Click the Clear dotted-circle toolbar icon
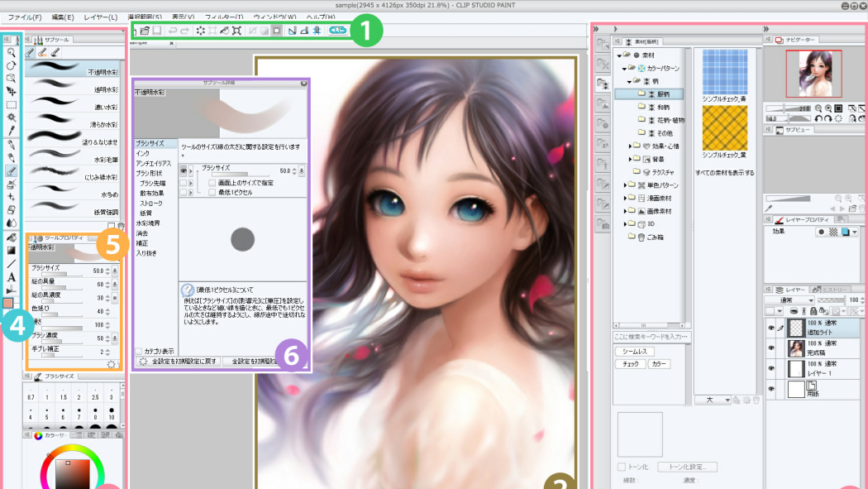This screenshot has height=489, width=868. (x=200, y=31)
